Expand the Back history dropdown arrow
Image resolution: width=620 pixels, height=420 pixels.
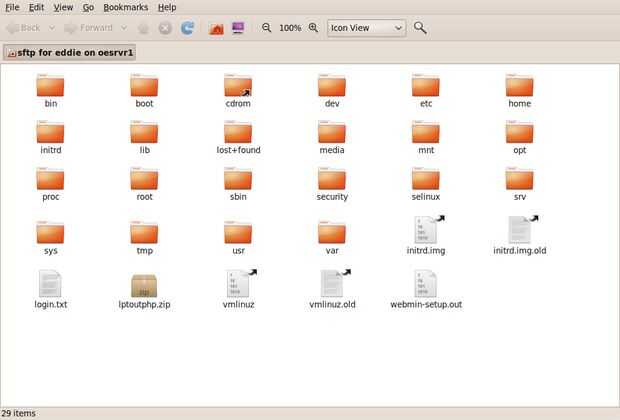(x=52, y=28)
